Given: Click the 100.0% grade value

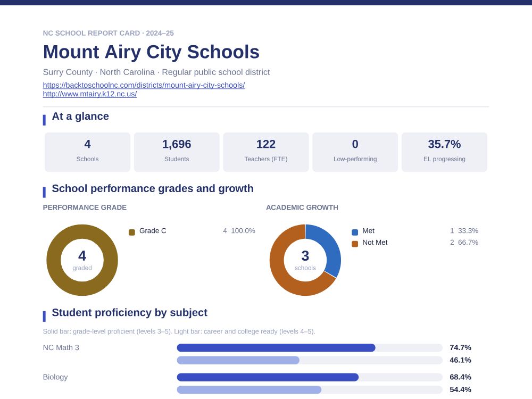Looking at the screenshot, I should pyautogui.click(x=243, y=231).
